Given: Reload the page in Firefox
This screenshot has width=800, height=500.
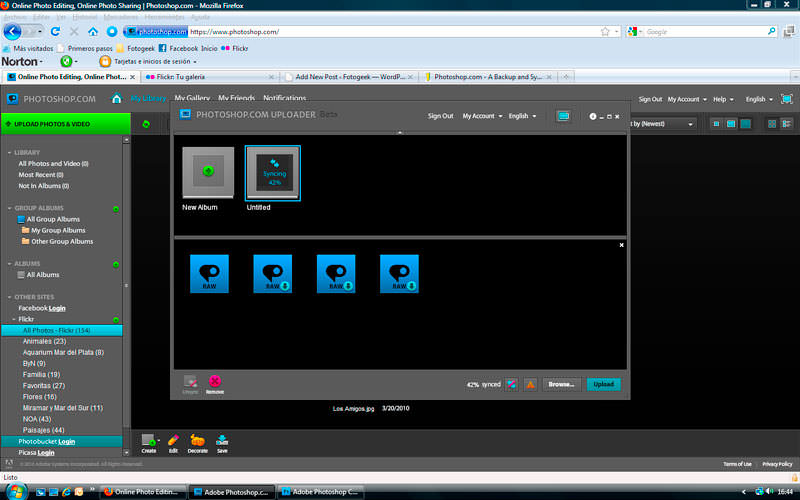Looking at the screenshot, I should click(55, 32).
